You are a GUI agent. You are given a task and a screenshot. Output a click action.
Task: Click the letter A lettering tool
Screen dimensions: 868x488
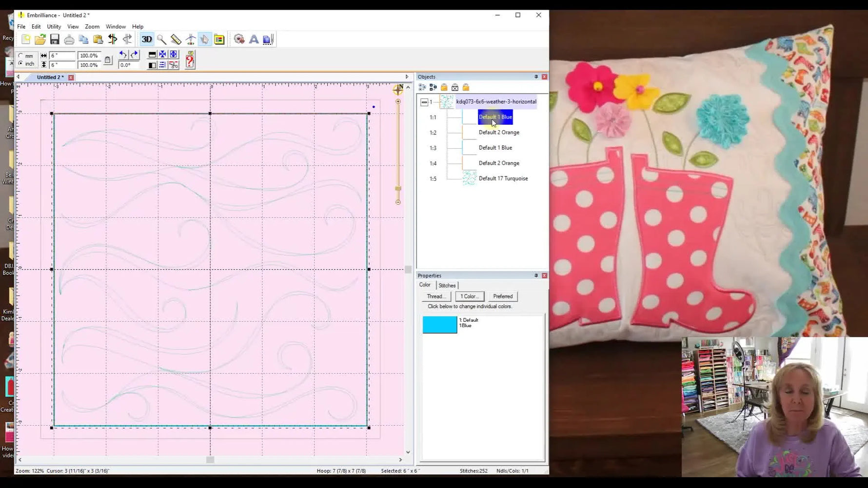coord(254,39)
